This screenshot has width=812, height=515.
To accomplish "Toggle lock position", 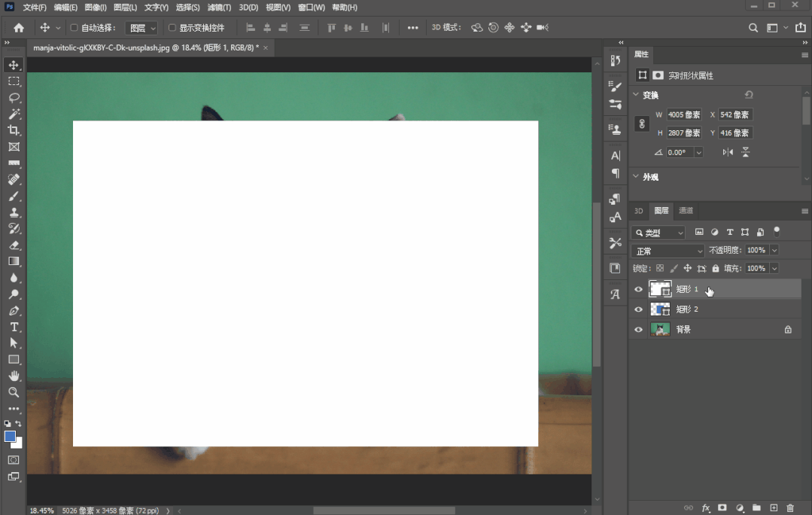I will tap(687, 268).
